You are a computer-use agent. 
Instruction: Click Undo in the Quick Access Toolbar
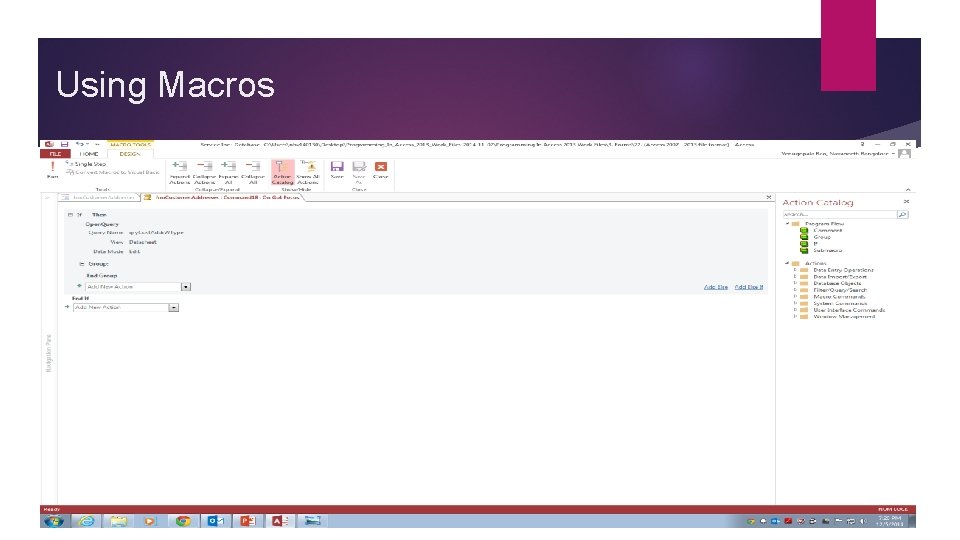[x=80, y=144]
